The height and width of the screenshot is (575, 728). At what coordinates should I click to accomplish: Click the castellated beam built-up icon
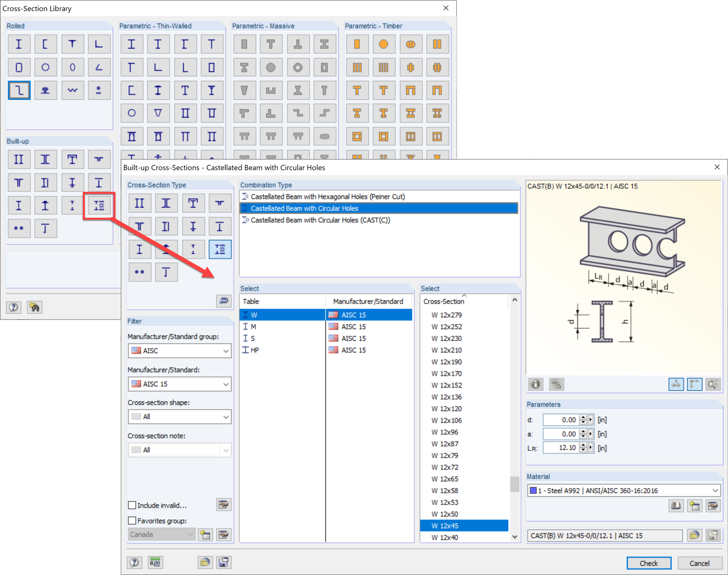pos(99,206)
